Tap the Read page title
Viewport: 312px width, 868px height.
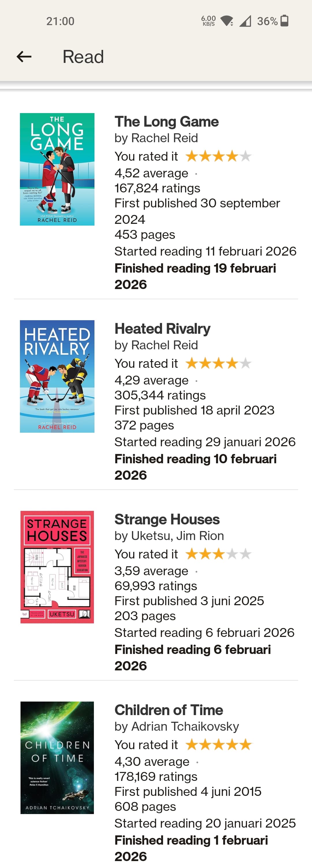(x=83, y=57)
